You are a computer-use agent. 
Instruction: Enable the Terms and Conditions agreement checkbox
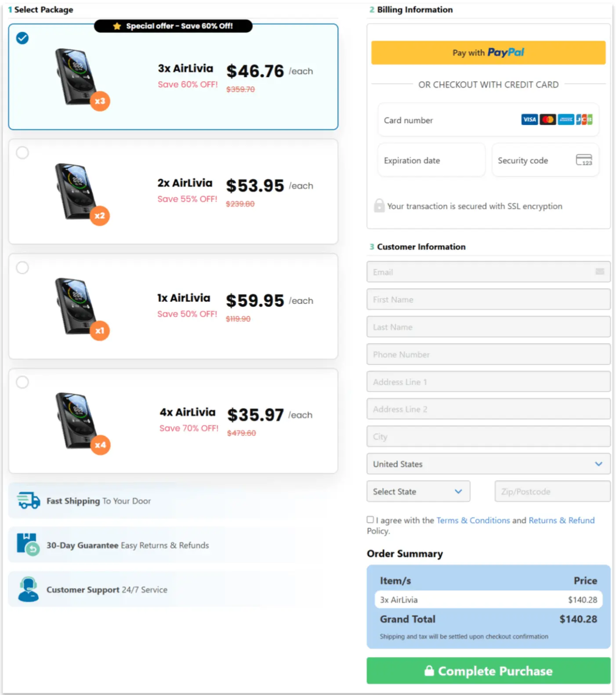[370, 519]
